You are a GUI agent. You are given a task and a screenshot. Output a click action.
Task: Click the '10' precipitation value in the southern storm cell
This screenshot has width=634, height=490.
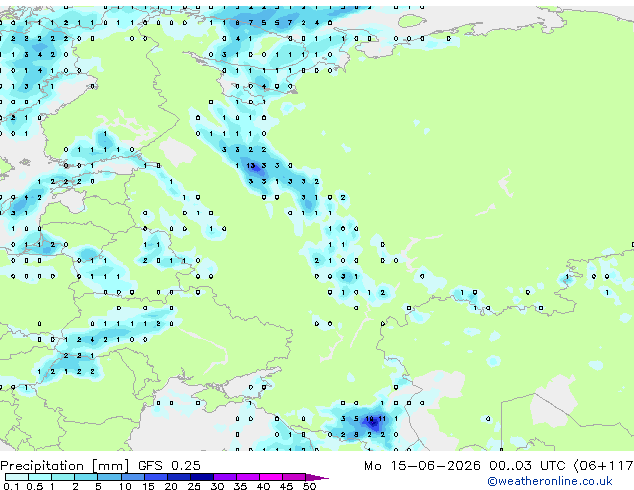point(369,419)
